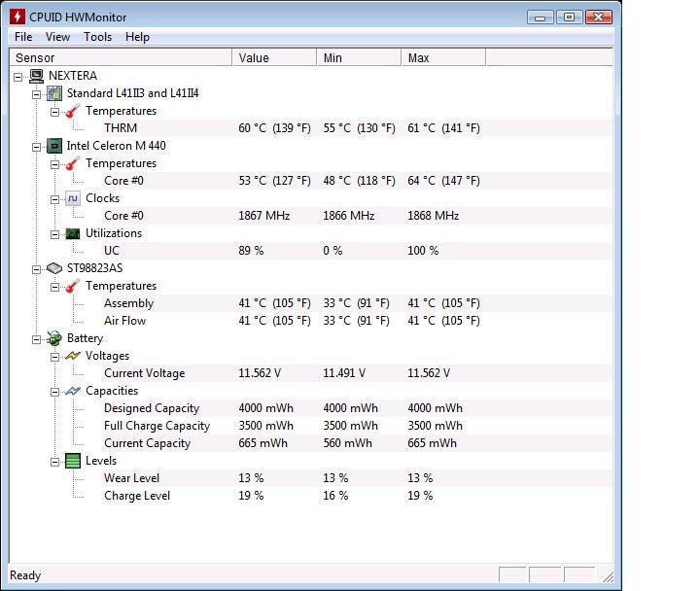Open the File menu
The height and width of the screenshot is (591, 700).
(x=23, y=37)
